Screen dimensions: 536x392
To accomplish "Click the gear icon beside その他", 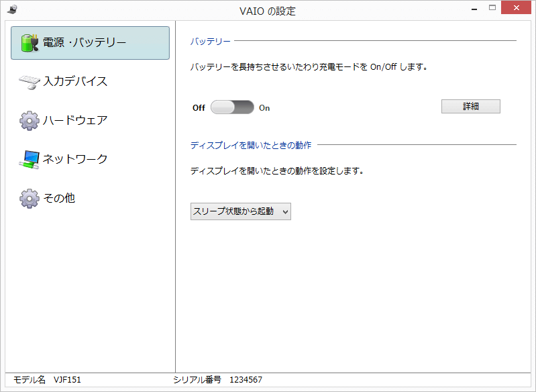I will click(x=30, y=199).
